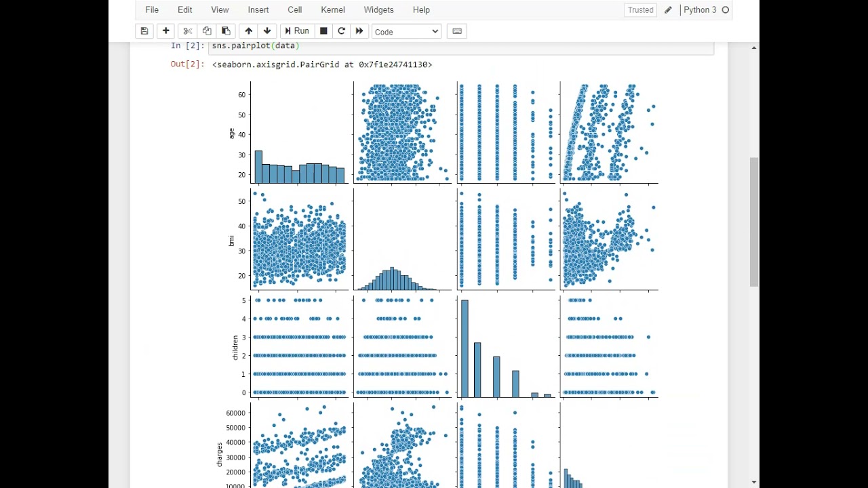The width and height of the screenshot is (868, 488).
Task: Click the scrollbar down arrow
Action: coord(753,482)
